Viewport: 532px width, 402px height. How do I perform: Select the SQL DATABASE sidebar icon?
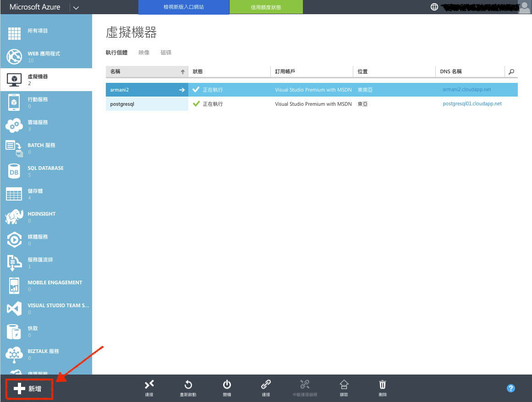(14, 171)
